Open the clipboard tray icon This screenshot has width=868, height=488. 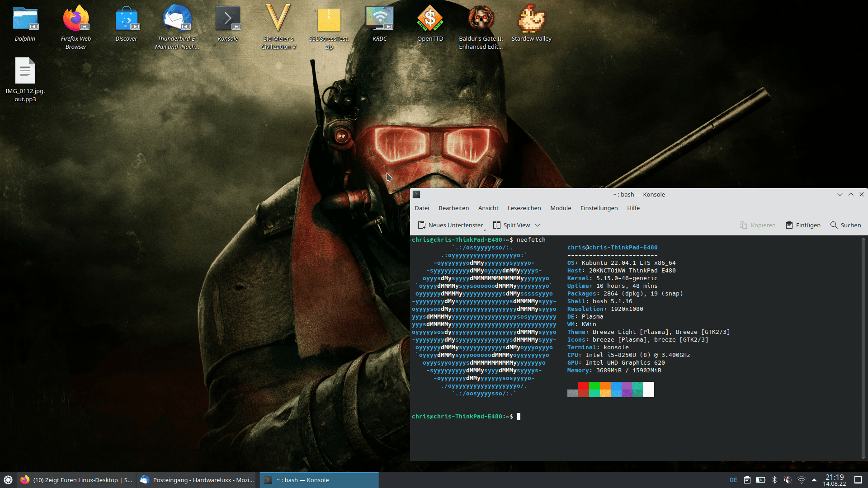click(x=747, y=480)
